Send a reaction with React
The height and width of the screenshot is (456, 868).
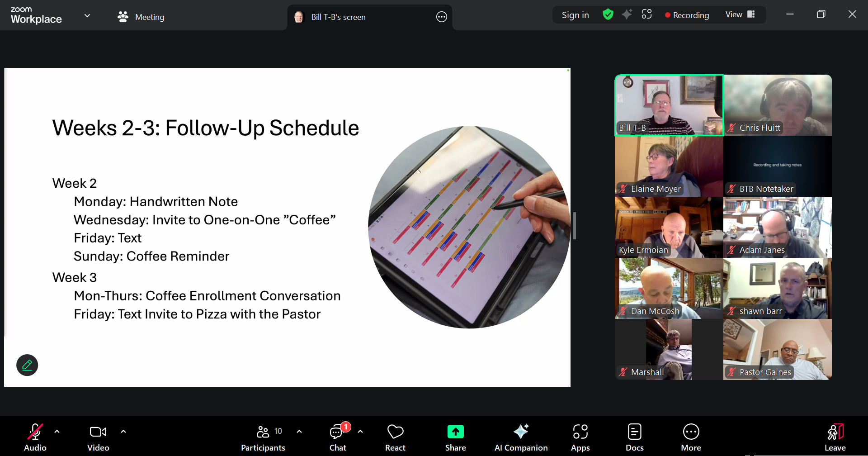coord(395,437)
